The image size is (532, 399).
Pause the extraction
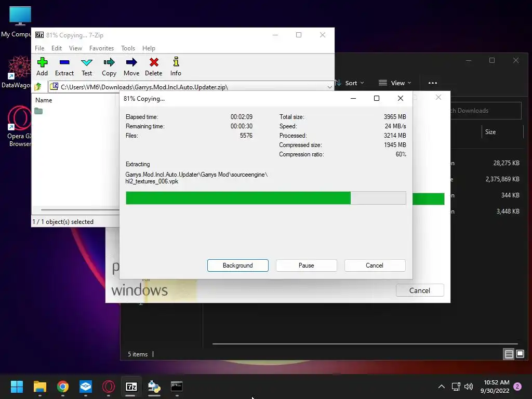point(307,265)
